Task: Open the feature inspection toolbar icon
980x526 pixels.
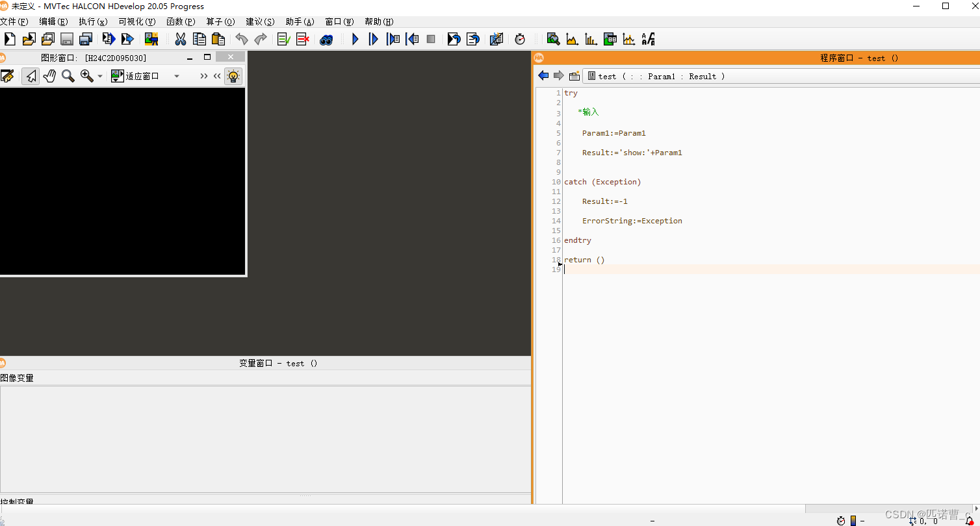Action: pos(610,39)
